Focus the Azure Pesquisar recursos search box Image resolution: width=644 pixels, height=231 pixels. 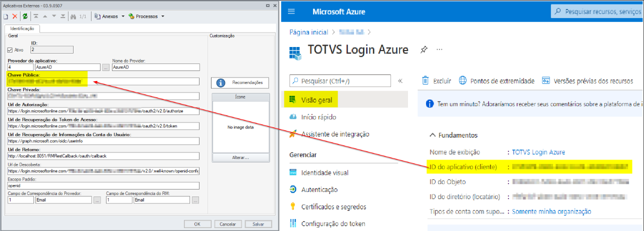[x=597, y=11]
